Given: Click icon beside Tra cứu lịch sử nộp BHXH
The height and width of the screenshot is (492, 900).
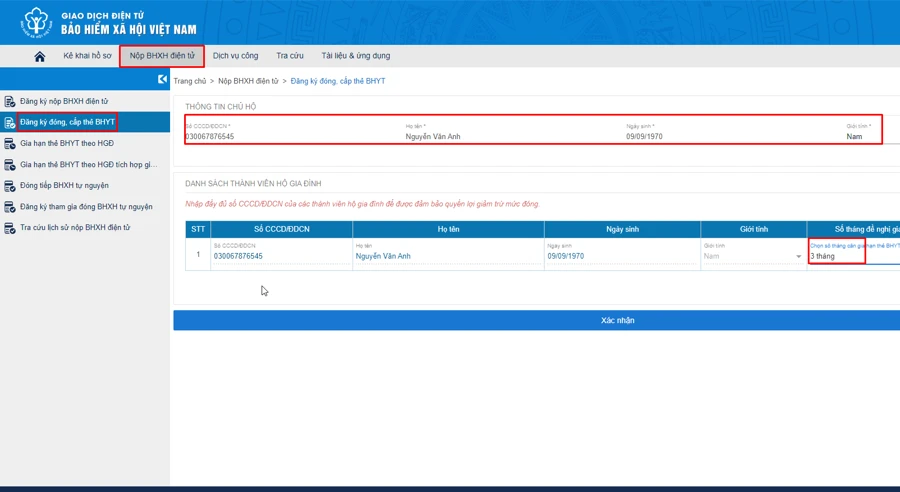Looking at the screenshot, I should tap(10, 227).
